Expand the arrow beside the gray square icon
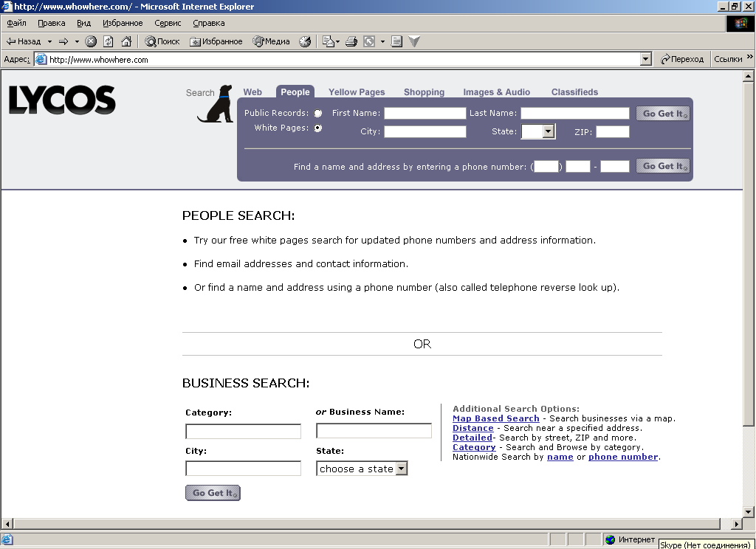The image size is (756, 549). [382, 41]
